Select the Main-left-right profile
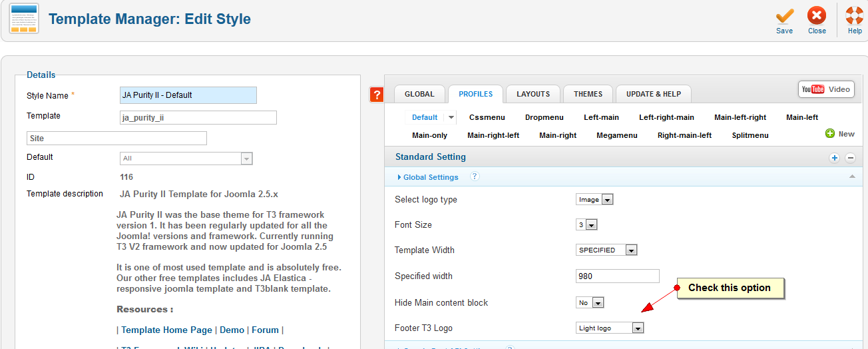This screenshot has width=868, height=349. [740, 117]
